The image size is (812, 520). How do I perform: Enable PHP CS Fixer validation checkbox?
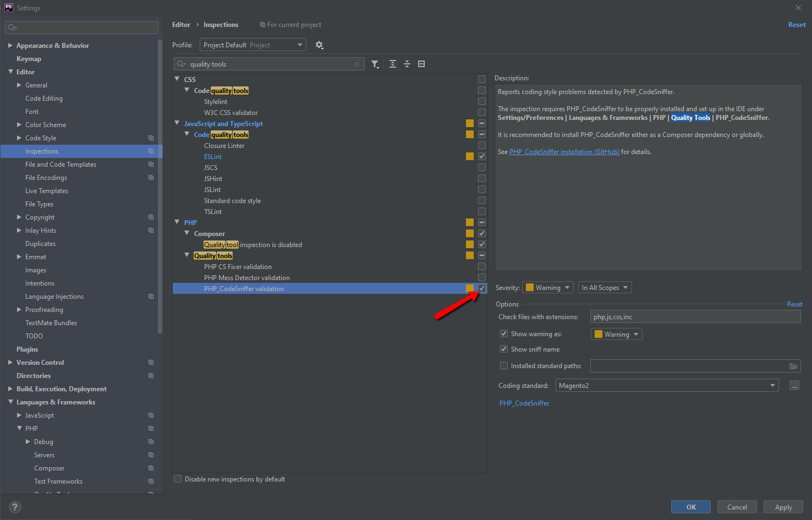tap(482, 266)
